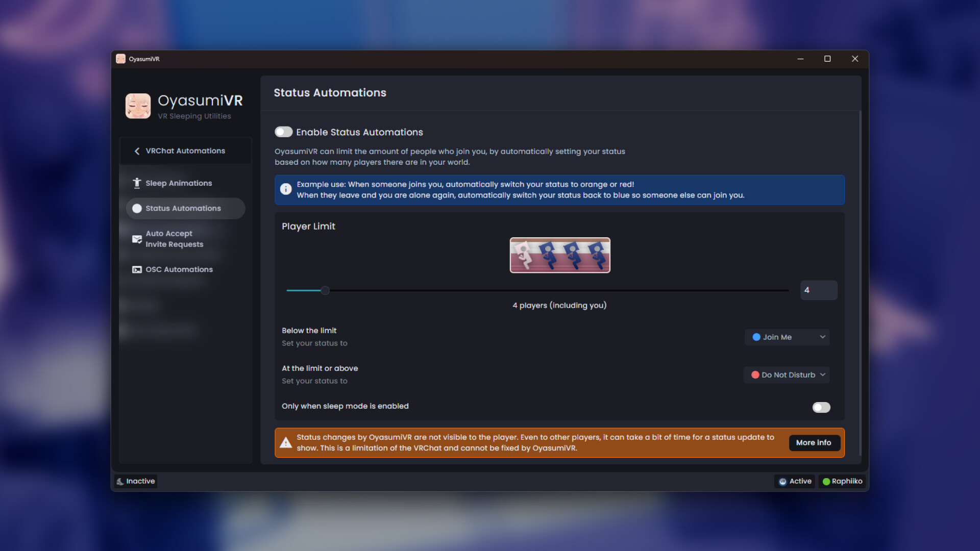
Task: Enable Status Automations
Action: [x=283, y=132]
